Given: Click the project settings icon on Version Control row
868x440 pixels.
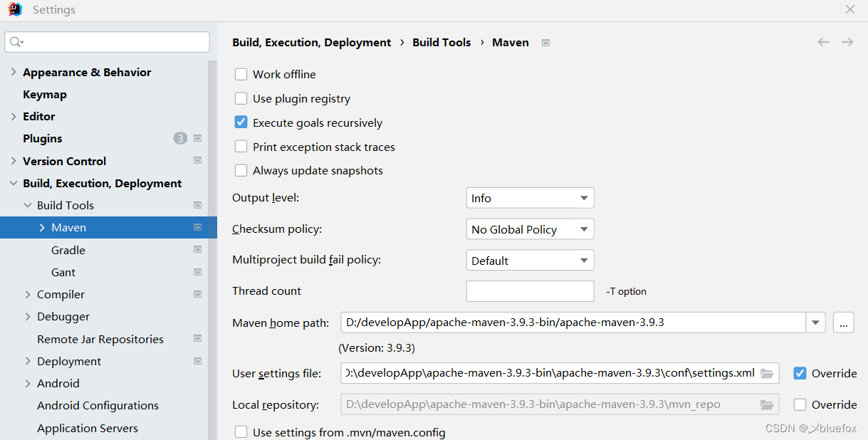Looking at the screenshot, I should click(x=198, y=161).
